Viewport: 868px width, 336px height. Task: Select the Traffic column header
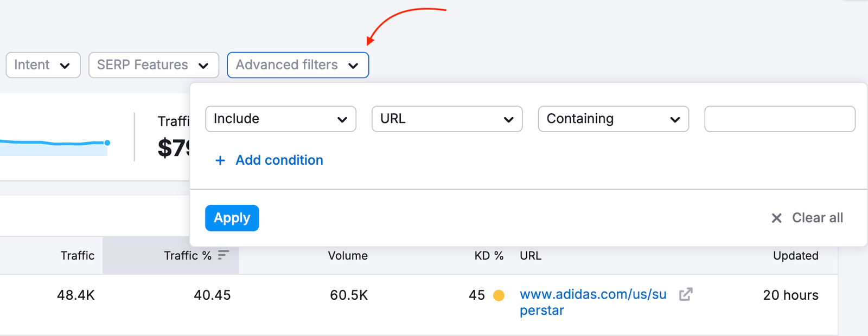pos(77,256)
